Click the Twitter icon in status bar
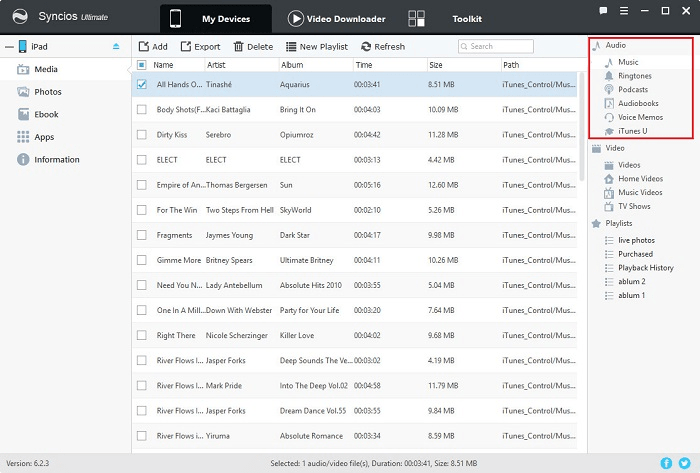 point(685,463)
